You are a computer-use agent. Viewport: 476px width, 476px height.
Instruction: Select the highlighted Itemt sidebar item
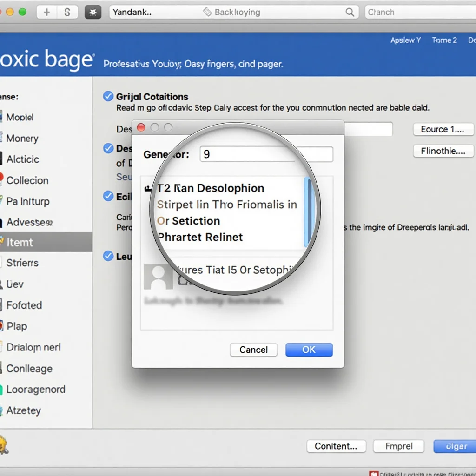(46, 242)
